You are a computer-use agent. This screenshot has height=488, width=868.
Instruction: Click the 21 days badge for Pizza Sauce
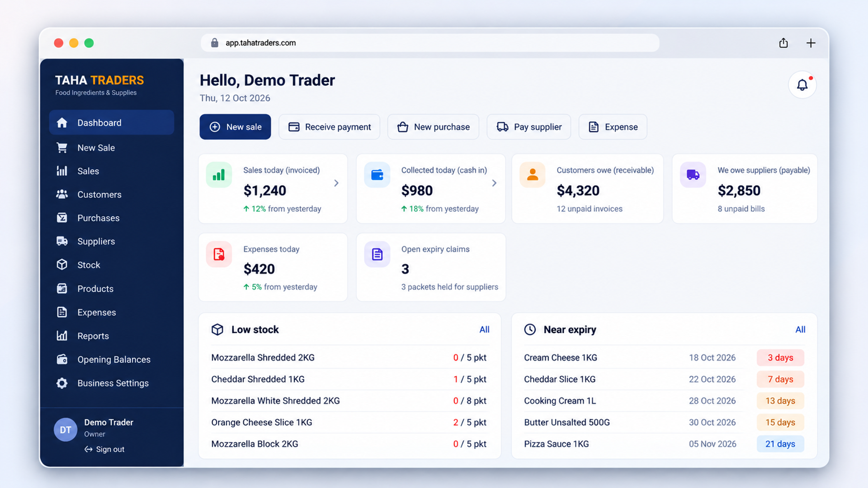pyautogui.click(x=780, y=444)
